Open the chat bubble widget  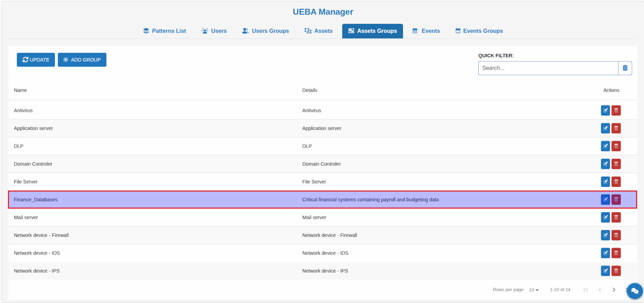[x=635, y=291]
